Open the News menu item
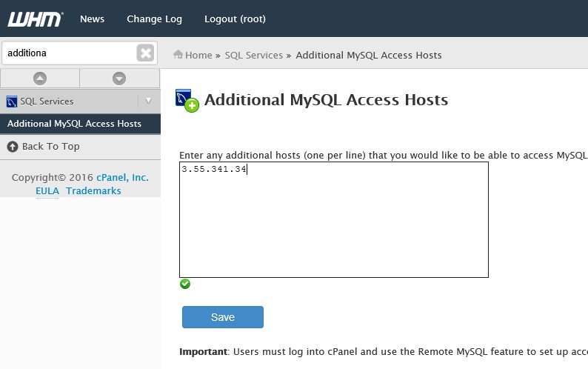 click(93, 19)
